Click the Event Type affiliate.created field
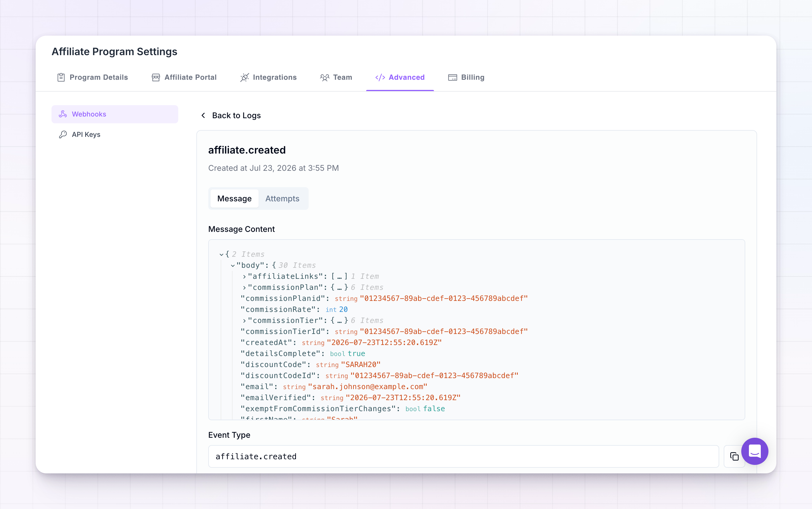Viewport: 812px width, 509px height. tap(463, 456)
